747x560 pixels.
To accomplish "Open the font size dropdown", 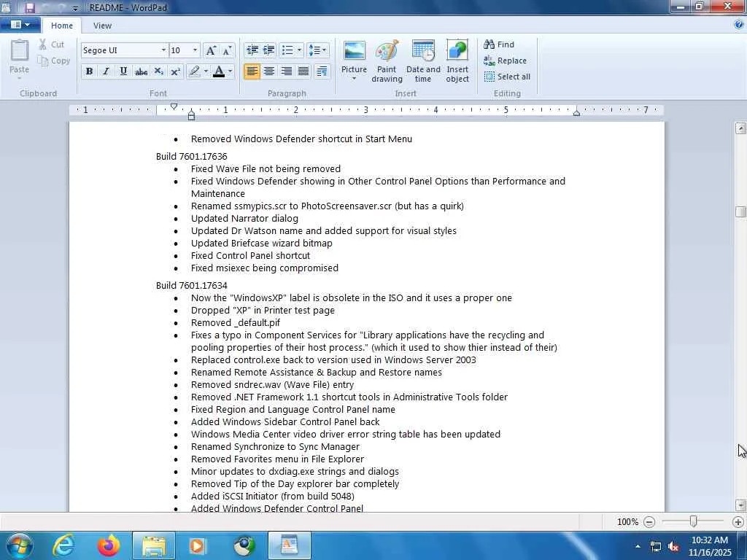I will [x=195, y=50].
